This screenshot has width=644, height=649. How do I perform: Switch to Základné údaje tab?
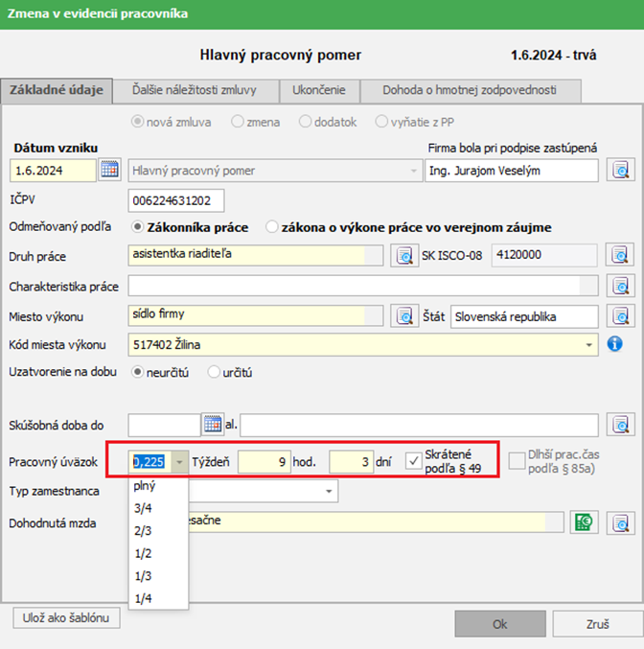tap(57, 90)
